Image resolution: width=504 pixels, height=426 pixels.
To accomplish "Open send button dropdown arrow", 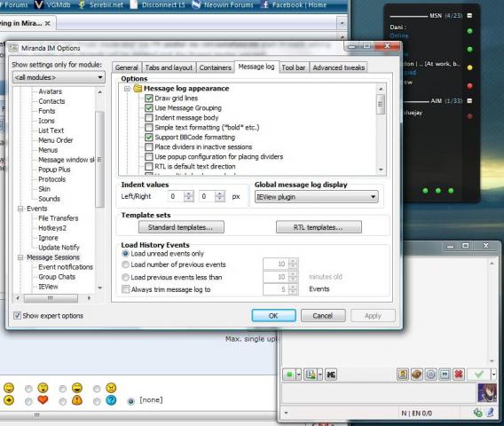I will (493, 375).
